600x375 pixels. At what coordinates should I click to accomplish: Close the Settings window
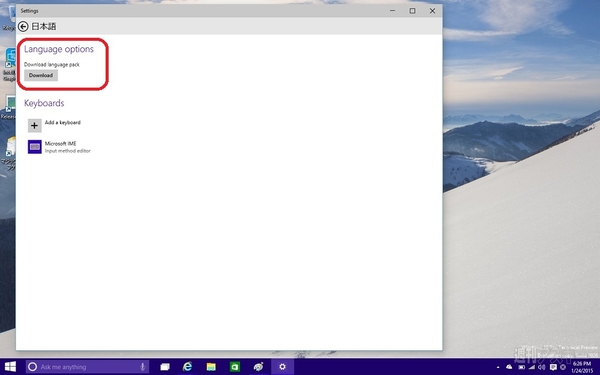coord(432,11)
